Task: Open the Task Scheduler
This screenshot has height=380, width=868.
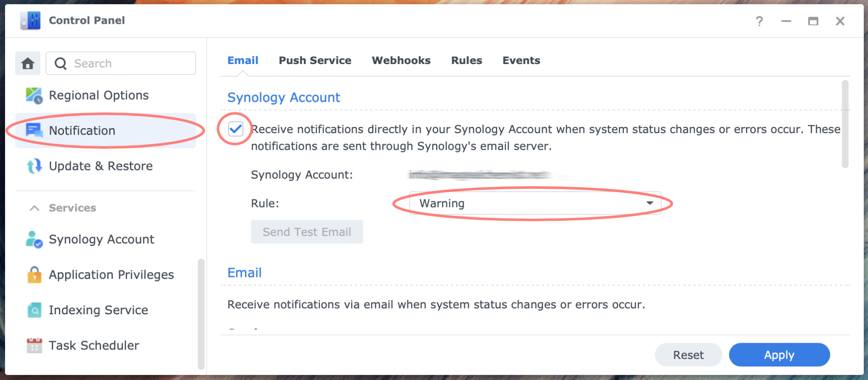Action: coord(94,345)
